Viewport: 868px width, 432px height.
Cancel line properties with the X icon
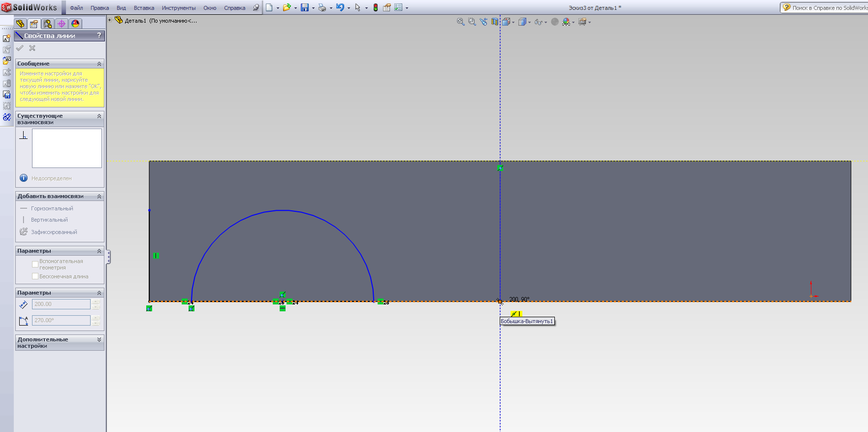(x=32, y=48)
